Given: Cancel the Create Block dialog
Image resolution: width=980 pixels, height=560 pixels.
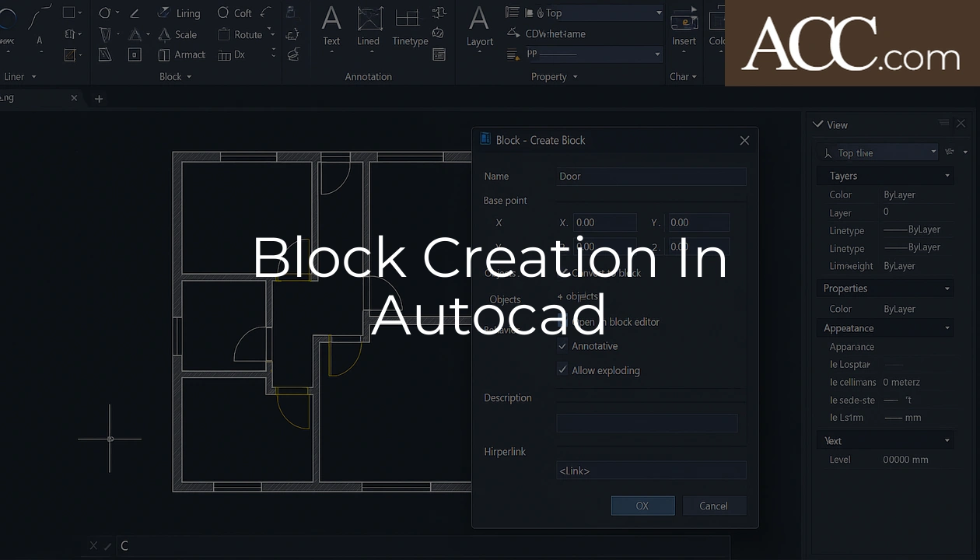Looking at the screenshot, I should [x=714, y=506].
